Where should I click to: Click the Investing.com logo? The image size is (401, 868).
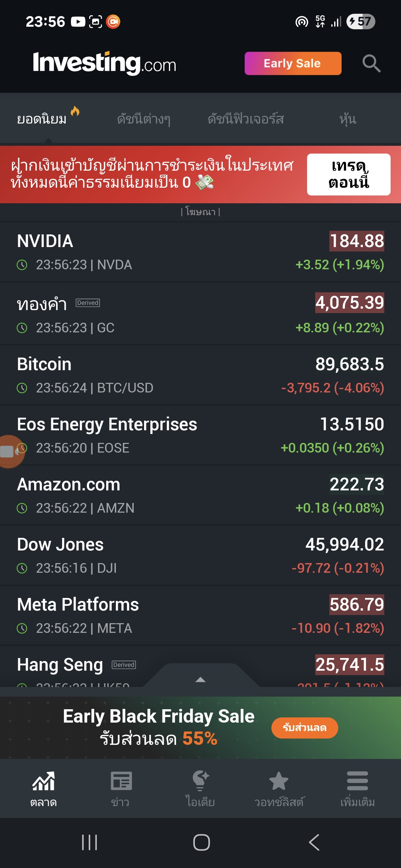[104, 63]
